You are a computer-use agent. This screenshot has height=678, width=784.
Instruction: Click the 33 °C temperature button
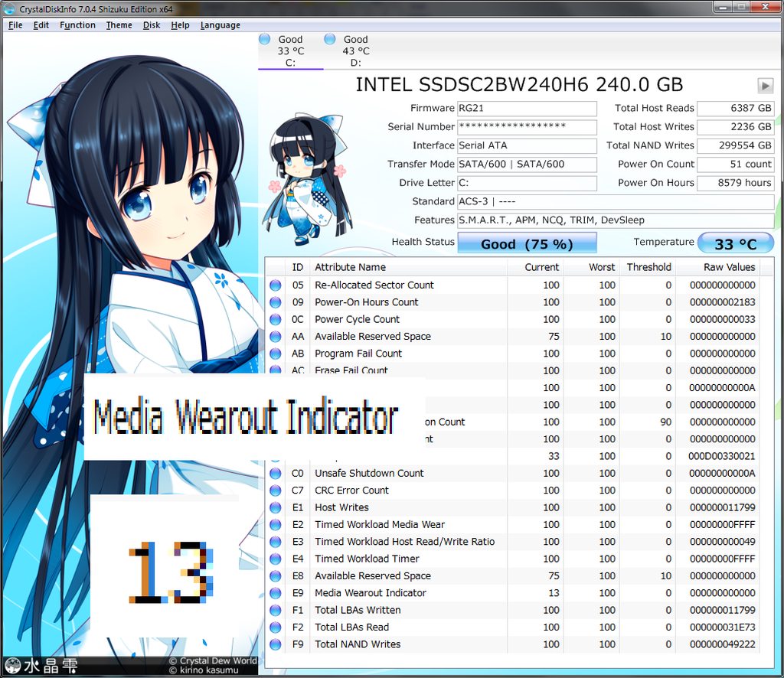click(x=736, y=243)
